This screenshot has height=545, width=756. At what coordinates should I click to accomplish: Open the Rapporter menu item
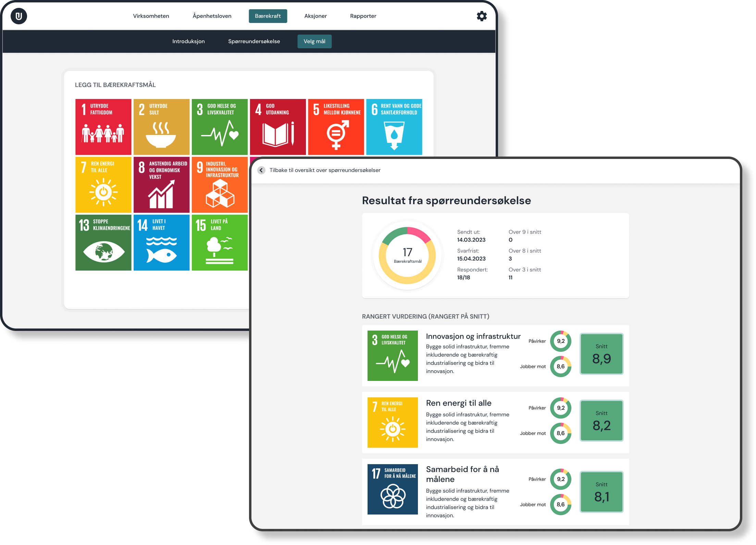363,16
